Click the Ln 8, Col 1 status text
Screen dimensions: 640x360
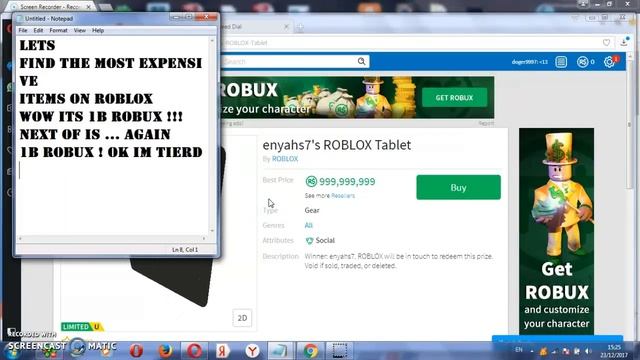[185, 249]
